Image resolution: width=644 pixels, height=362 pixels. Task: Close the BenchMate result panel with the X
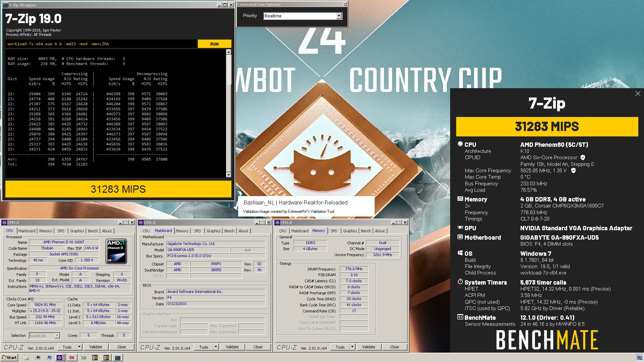[638, 94]
